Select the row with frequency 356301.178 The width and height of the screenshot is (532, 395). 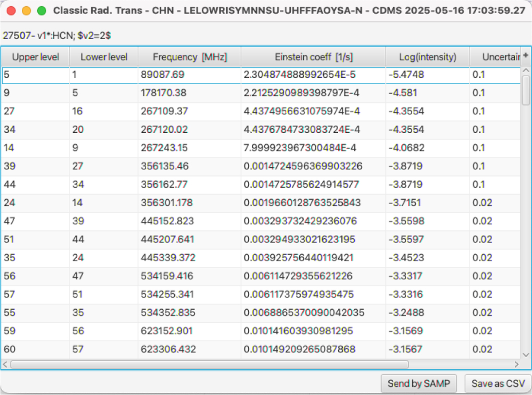click(x=189, y=202)
